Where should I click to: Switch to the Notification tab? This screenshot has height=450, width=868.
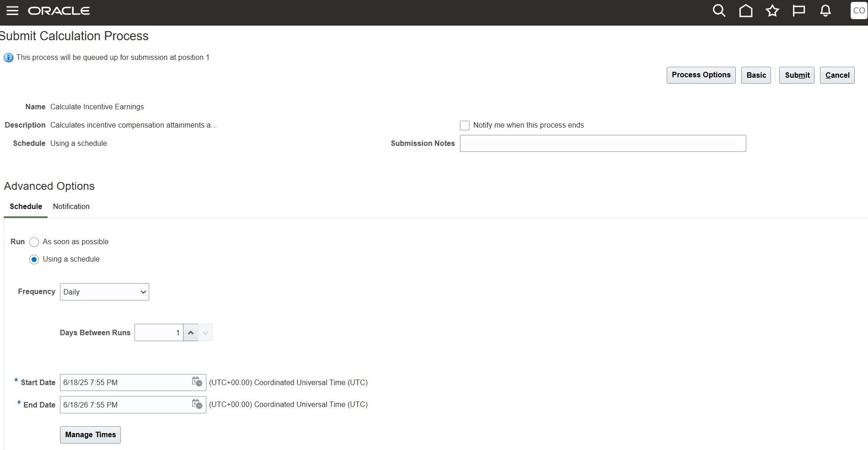(71, 207)
